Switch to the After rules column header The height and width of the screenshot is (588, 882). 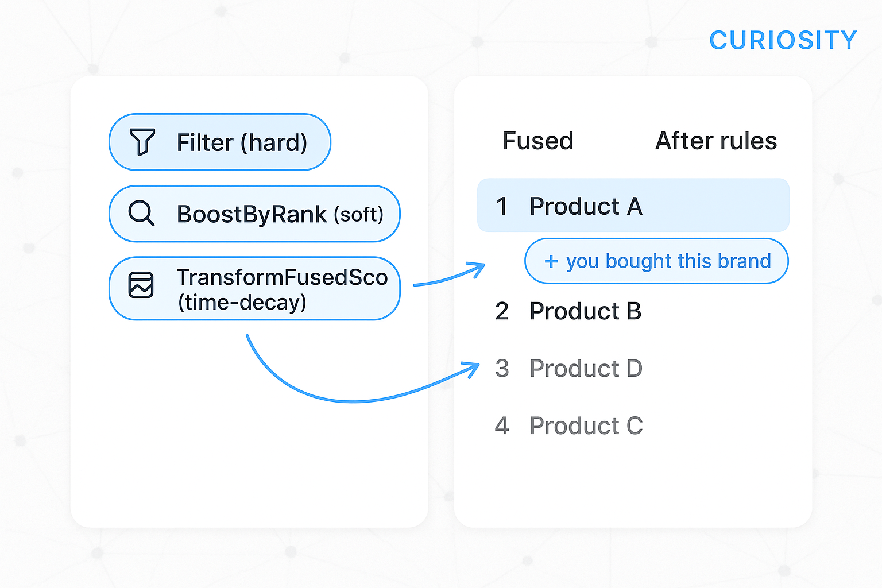[716, 141]
